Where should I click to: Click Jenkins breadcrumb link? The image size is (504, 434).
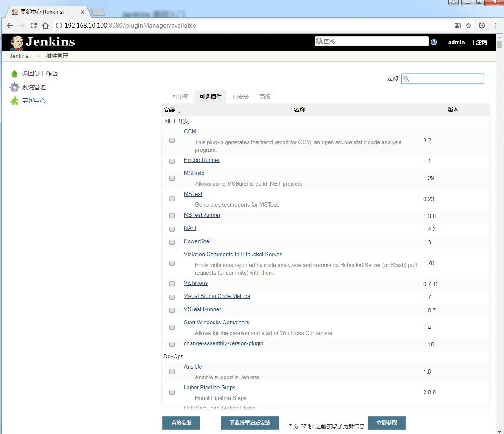(19, 56)
